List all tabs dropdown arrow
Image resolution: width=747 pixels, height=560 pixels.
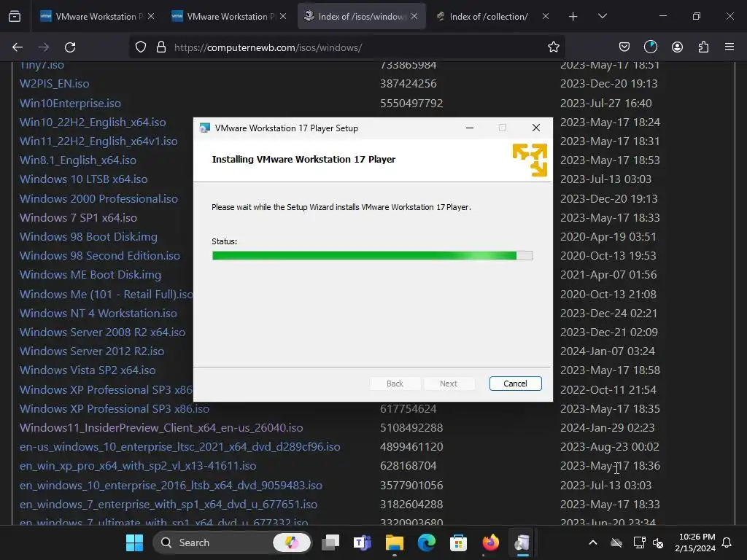(x=602, y=16)
